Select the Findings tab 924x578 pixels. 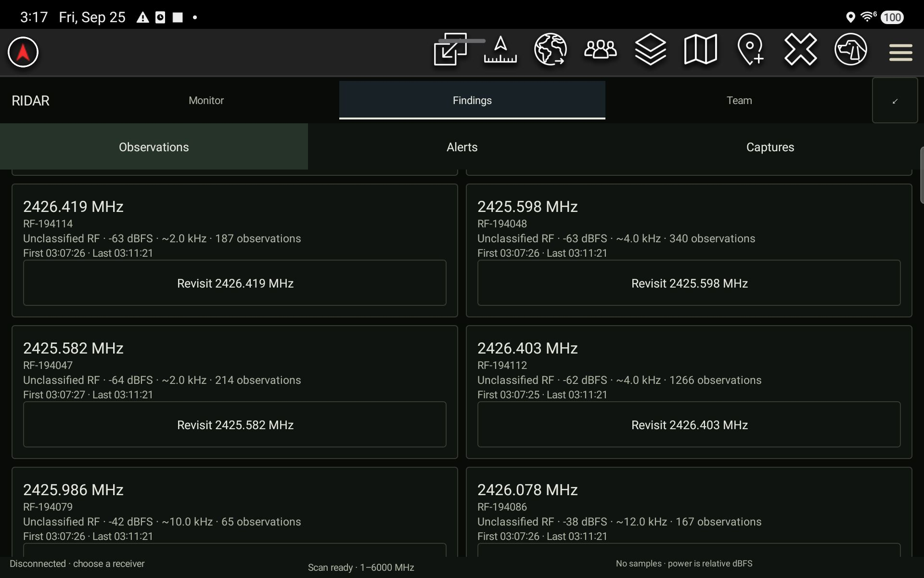pyautogui.click(x=472, y=100)
